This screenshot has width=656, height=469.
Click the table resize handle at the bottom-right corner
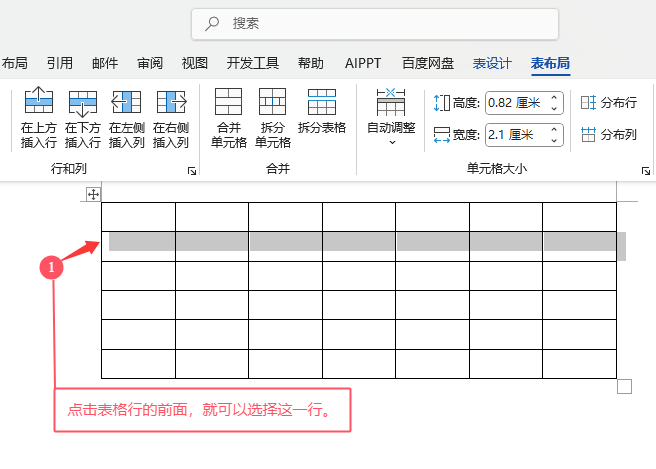pos(624,387)
